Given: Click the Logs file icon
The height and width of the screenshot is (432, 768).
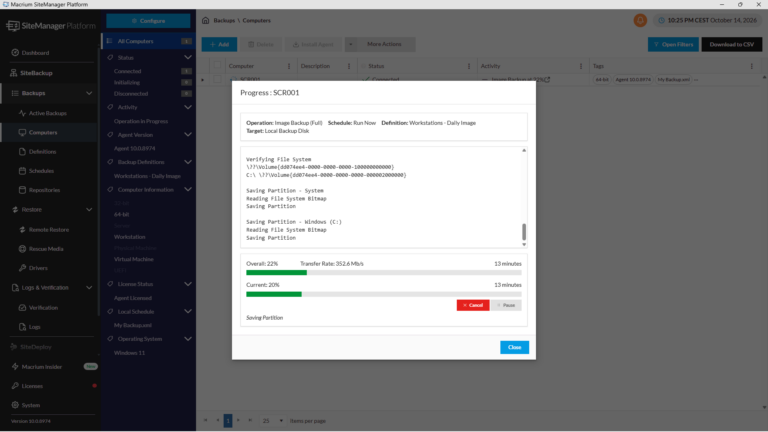Looking at the screenshot, I should tap(22, 327).
